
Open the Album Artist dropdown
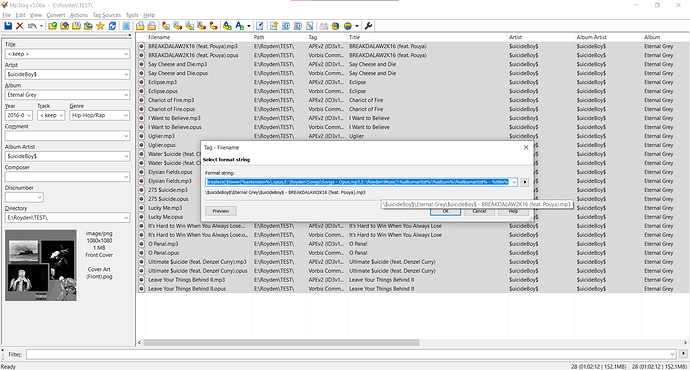pyautogui.click(x=126, y=156)
